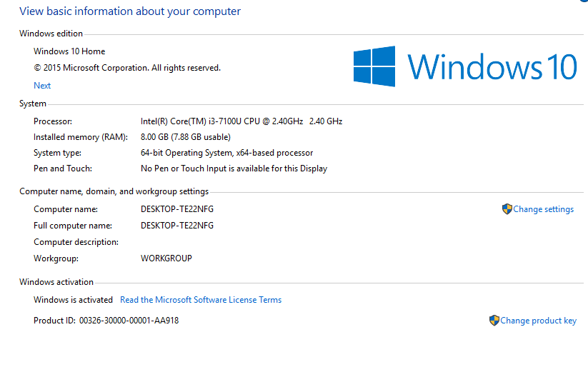Click the '© 2015 Microsoft Corporation' copyright line
The height and width of the screenshot is (377, 588).
(x=127, y=68)
